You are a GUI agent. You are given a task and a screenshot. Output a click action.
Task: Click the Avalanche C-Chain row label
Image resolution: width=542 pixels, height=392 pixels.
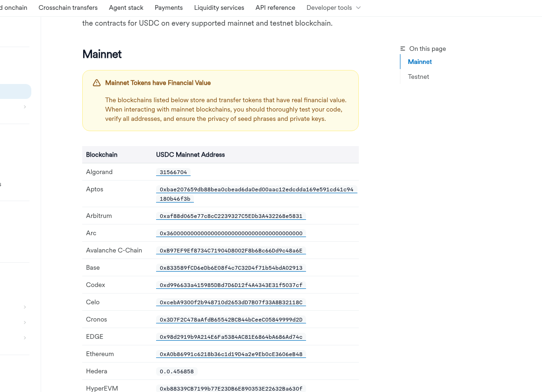point(114,251)
